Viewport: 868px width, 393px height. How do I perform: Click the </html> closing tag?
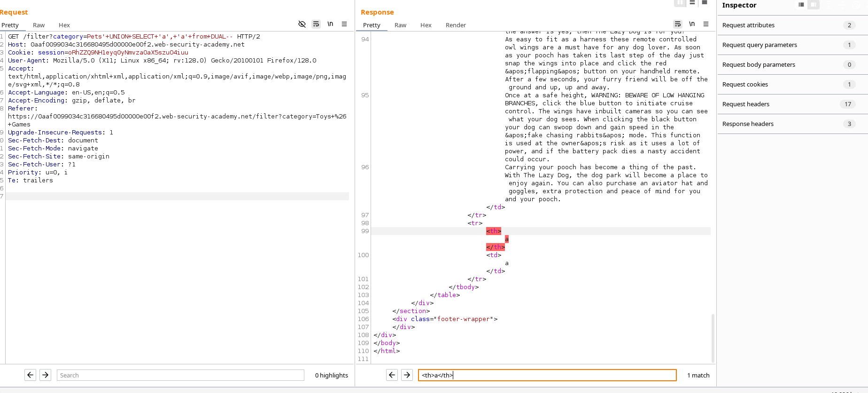pyautogui.click(x=387, y=351)
